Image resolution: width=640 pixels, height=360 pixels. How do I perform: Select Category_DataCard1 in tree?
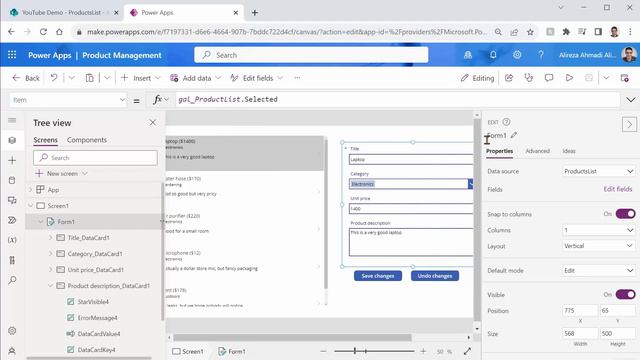[x=95, y=253]
